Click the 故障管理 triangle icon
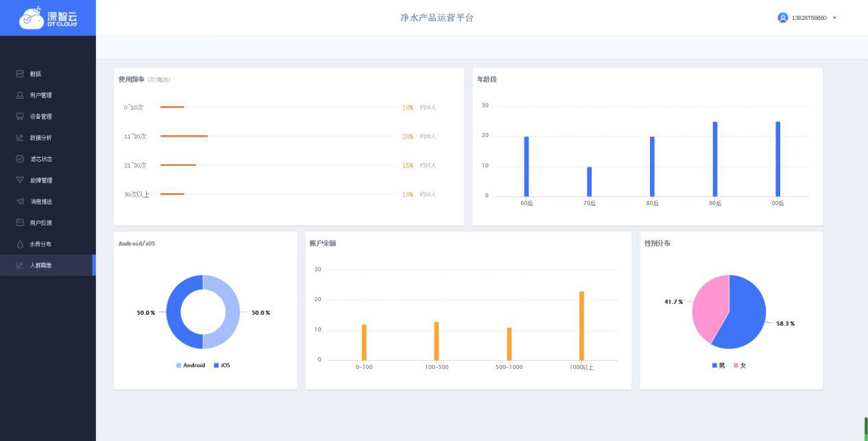This screenshot has height=441, width=868. click(x=20, y=180)
